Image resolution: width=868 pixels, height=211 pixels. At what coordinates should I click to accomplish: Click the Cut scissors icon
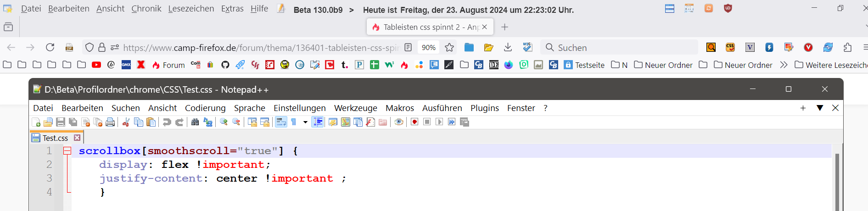point(126,122)
